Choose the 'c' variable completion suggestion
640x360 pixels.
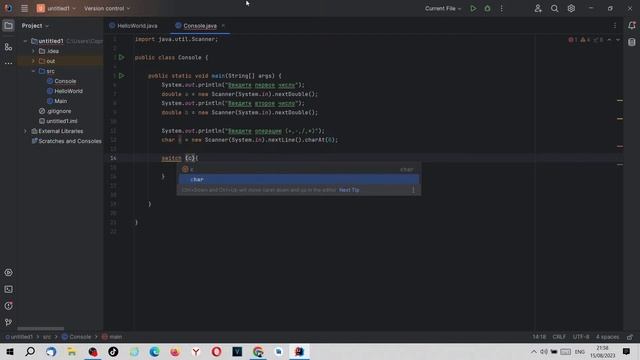tap(298, 169)
